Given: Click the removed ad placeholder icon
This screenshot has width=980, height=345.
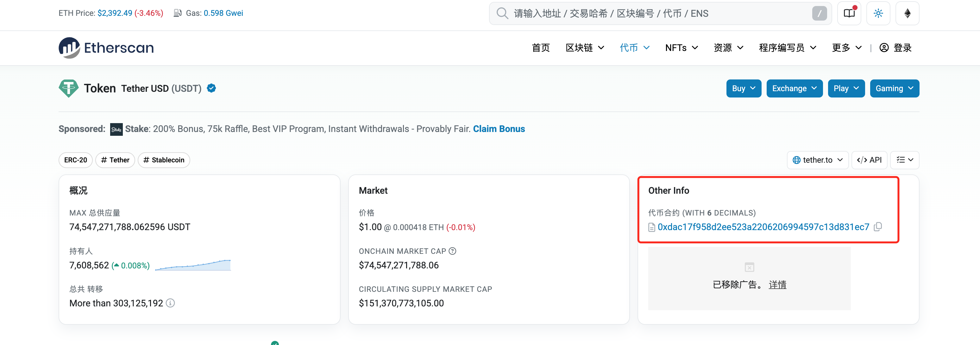Looking at the screenshot, I should pyautogui.click(x=750, y=267).
